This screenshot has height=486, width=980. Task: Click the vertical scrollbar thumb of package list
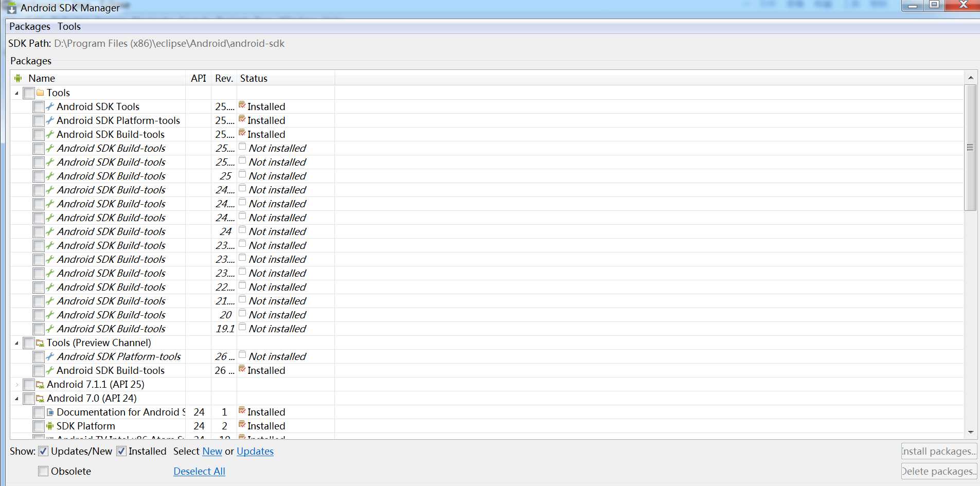970,148
